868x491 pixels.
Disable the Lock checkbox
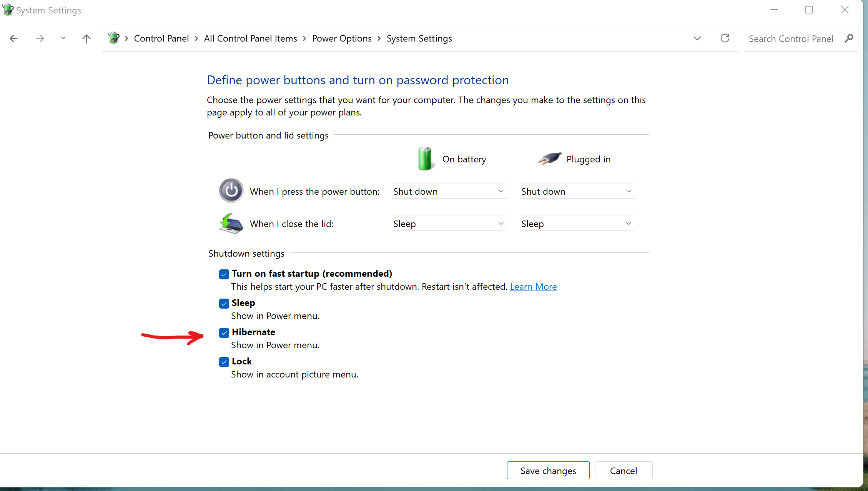coord(224,362)
